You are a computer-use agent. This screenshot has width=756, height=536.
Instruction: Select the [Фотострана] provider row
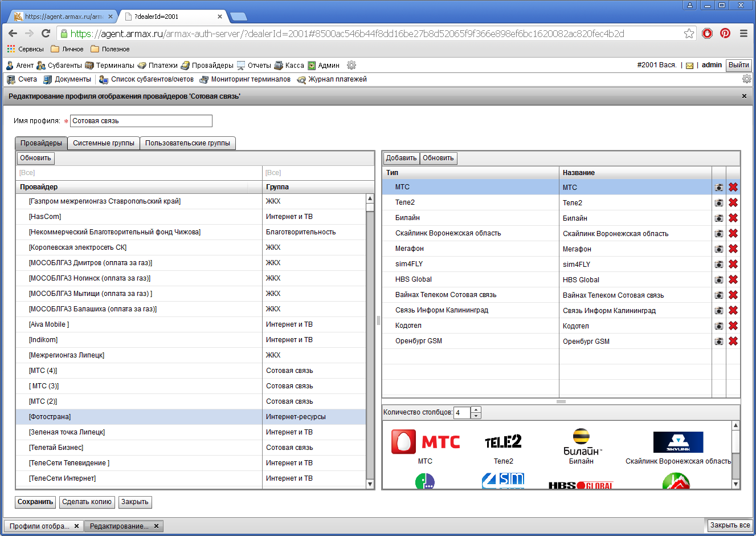point(191,417)
